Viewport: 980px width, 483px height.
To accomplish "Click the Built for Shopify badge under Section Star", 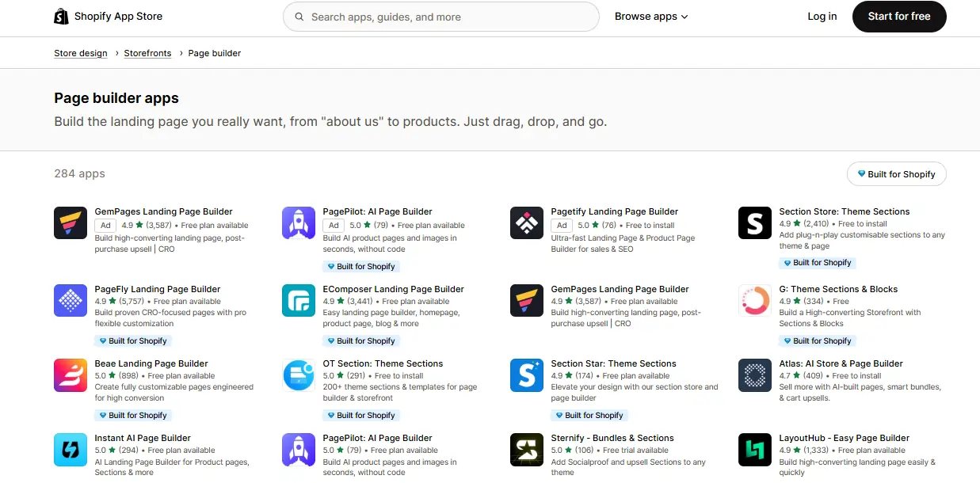I will [589, 415].
